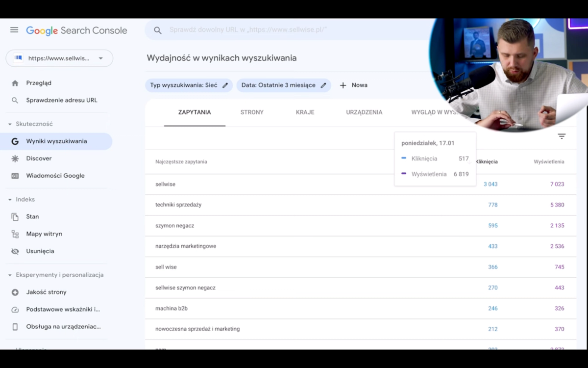Click the Podstawowe wskaźniki gauge icon
The image size is (588, 368).
tap(15, 310)
